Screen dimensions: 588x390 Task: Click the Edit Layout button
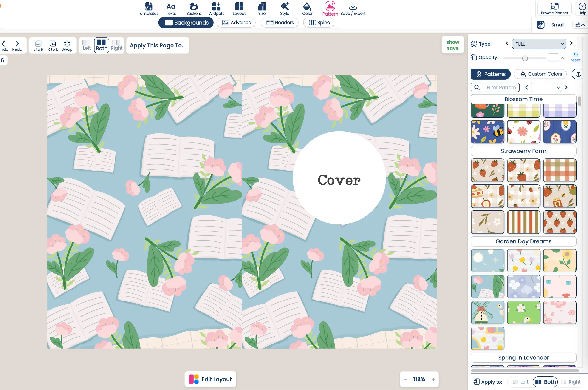point(210,379)
